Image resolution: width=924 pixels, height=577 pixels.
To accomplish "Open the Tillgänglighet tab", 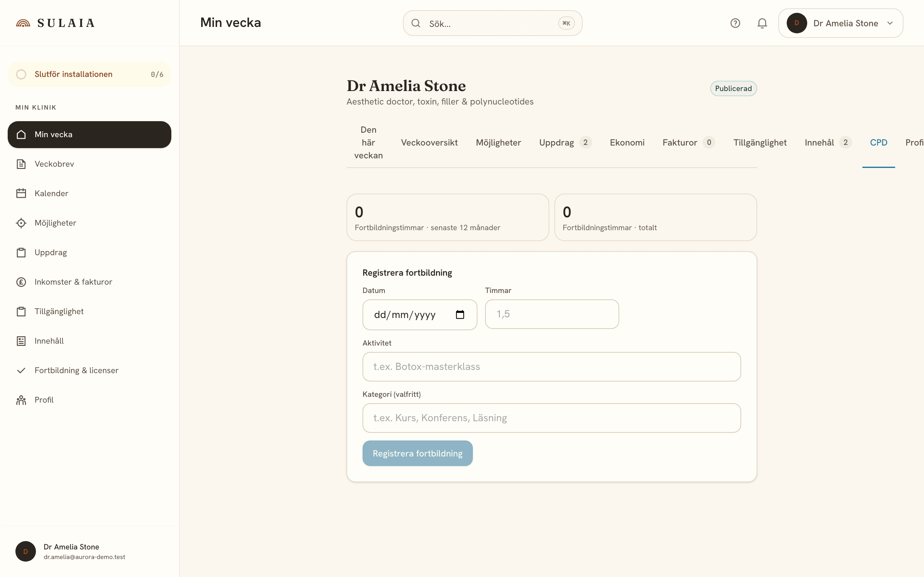I will click(760, 143).
